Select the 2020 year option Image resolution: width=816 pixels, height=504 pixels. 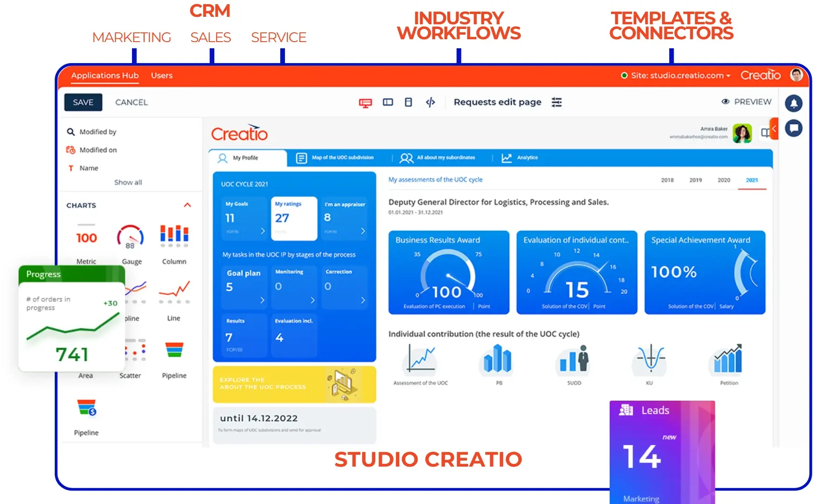[x=724, y=180]
